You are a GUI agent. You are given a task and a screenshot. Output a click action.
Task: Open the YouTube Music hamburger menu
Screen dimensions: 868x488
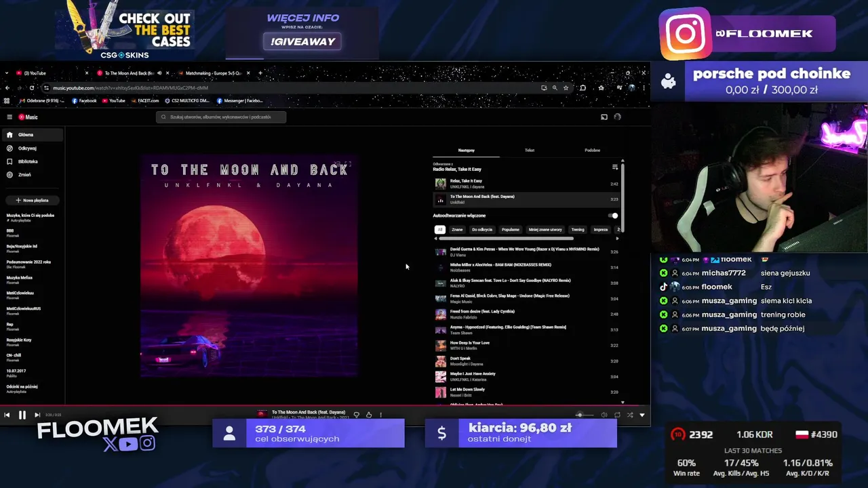pyautogui.click(x=9, y=117)
